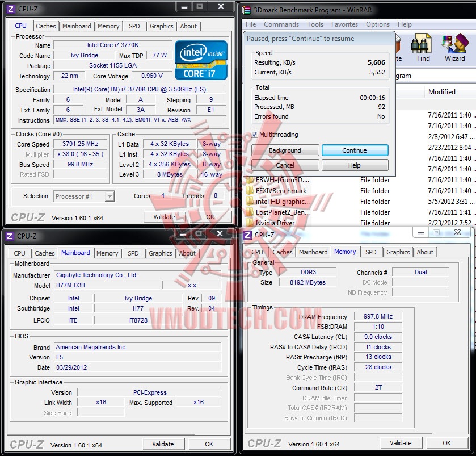The image size is (476, 456).
Task: Select Graphics tab in the Mainboard CPU-Z window
Action: coord(161,253)
